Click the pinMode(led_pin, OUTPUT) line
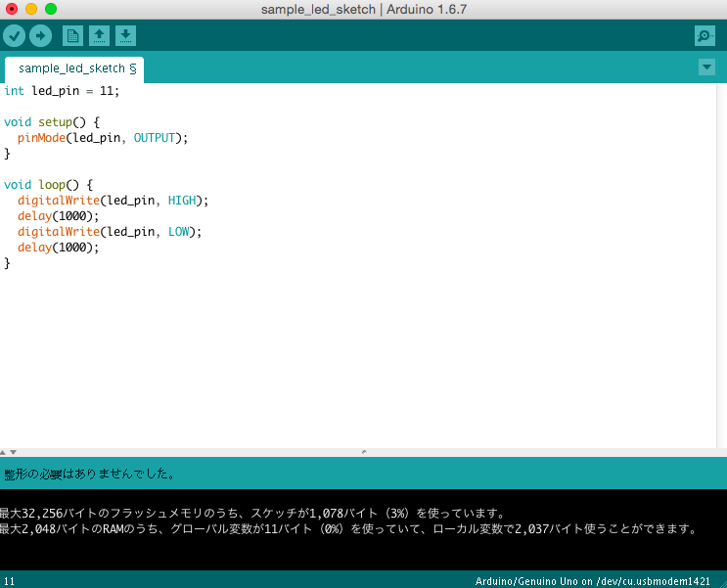The height and width of the screenshot is (588, 727). 103,138
